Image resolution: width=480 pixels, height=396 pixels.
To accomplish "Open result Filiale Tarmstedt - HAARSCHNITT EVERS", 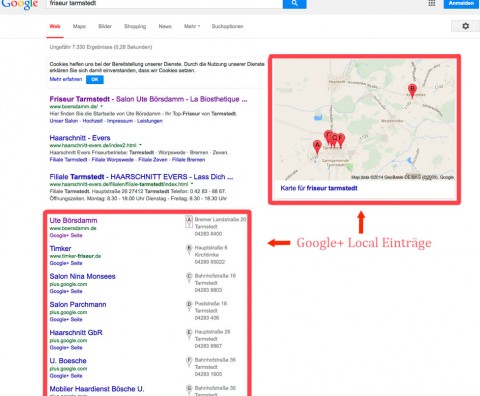I will (x=141, y=177).
